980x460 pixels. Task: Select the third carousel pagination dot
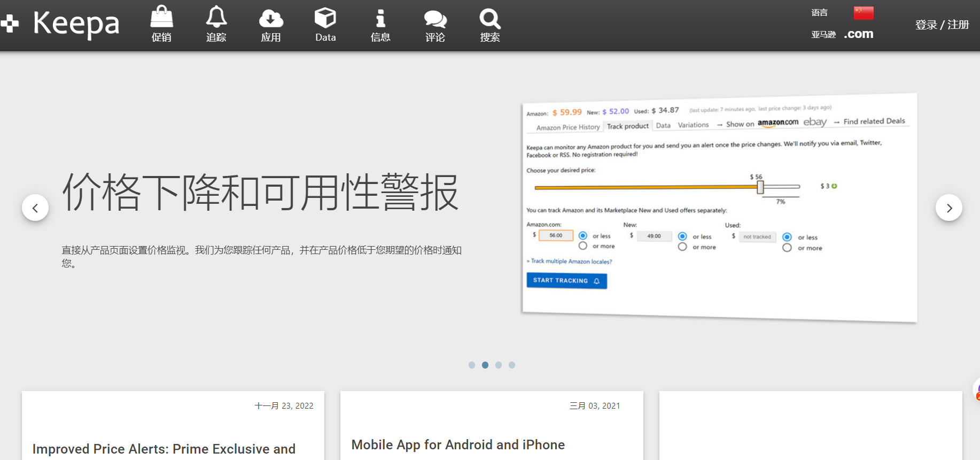[499, 365]
